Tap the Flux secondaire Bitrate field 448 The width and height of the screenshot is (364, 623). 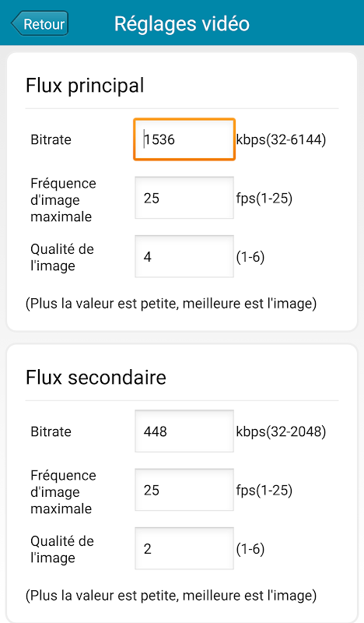184,431
